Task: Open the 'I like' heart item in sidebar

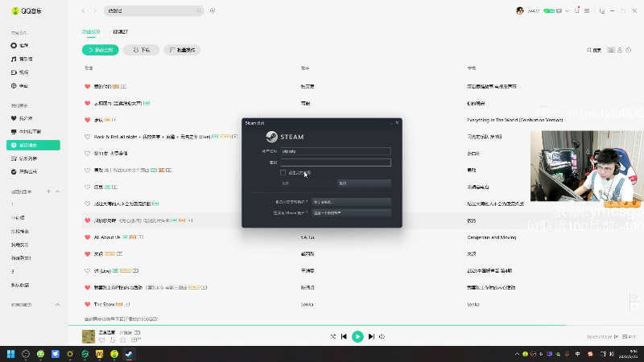Action: (23, 118)
